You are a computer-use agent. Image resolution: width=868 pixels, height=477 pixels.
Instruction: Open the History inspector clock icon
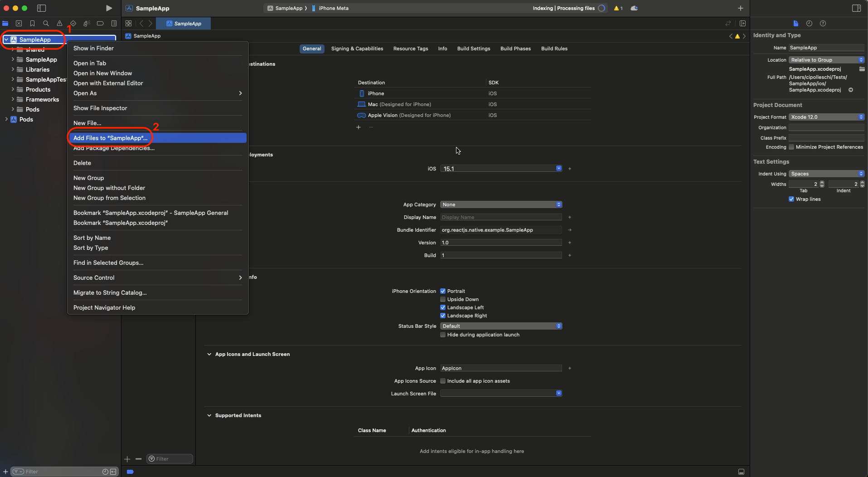pyautogui.click(x=809, y=24)
